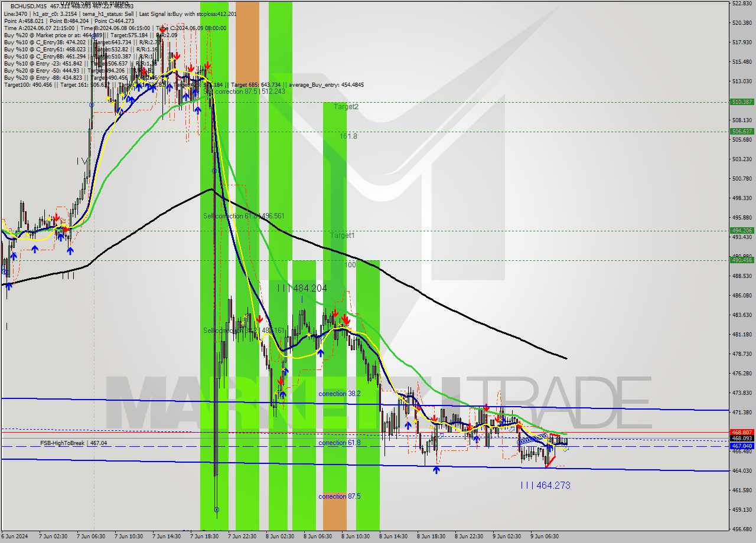Click the 'FSB-HighToBreak | 467.04' label

[x=74, y=443]
